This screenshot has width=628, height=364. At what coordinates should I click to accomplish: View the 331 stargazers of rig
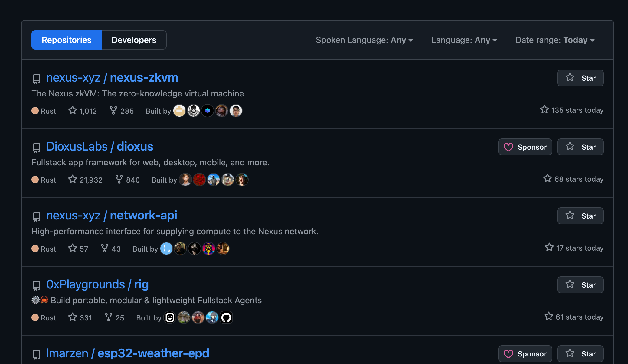pyautogui.click(x=80, y=318)
